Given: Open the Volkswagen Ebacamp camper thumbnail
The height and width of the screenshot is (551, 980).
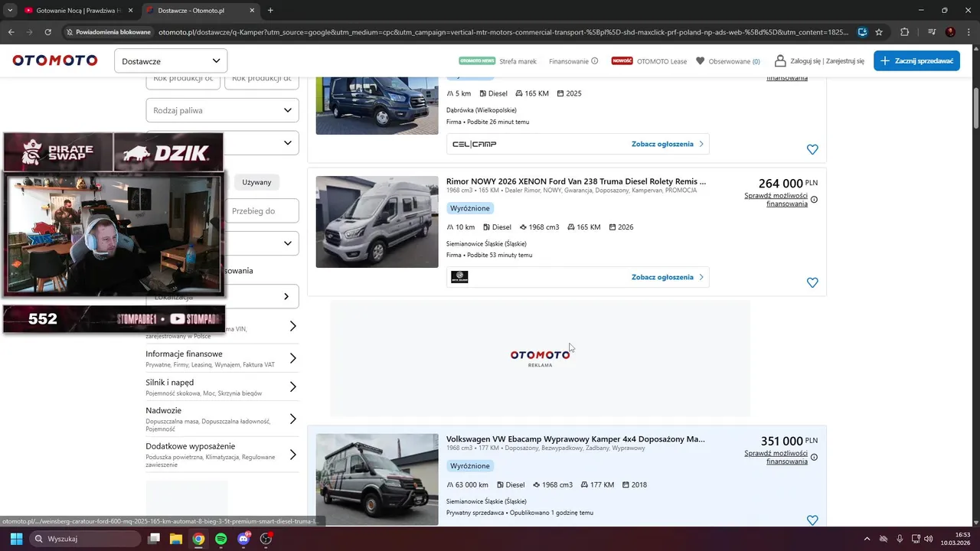Looking at the screenshot, I should click(x=377, y=479).
